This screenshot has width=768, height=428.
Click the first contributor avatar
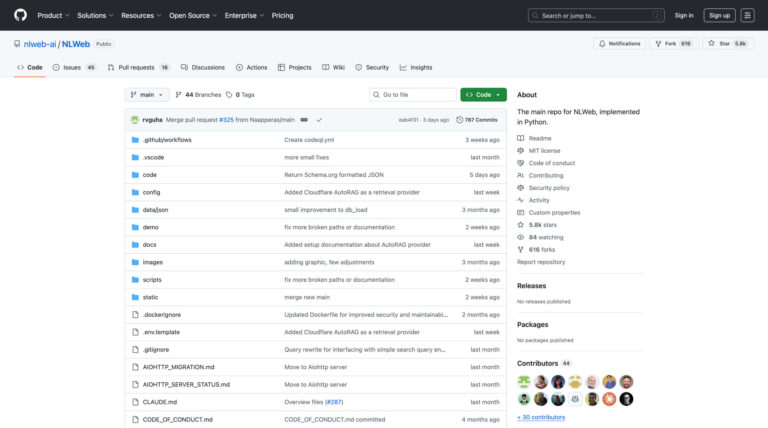coord(524,382)
